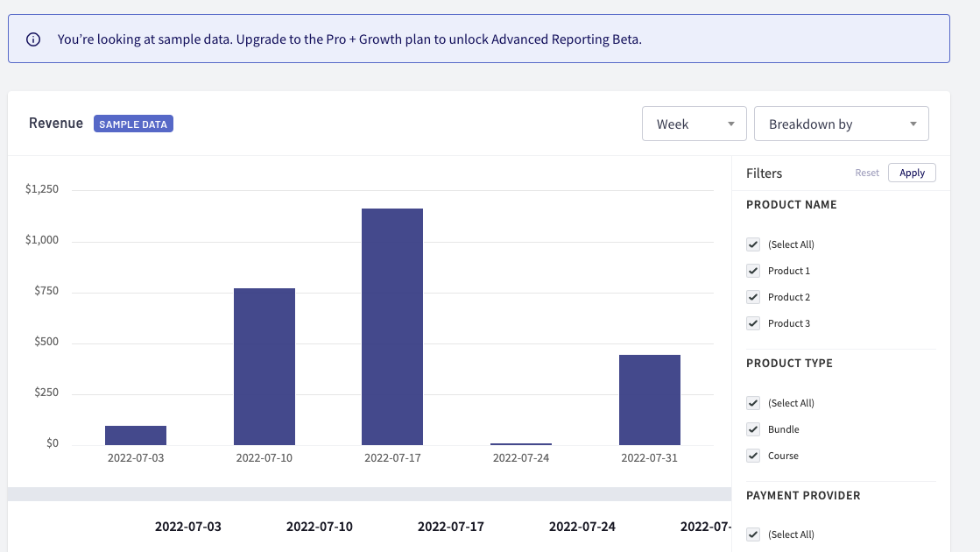980x552 pixels.
Task: Uncheck Product Name (Select All) checkbox
Action: click(x=753, y=244)
